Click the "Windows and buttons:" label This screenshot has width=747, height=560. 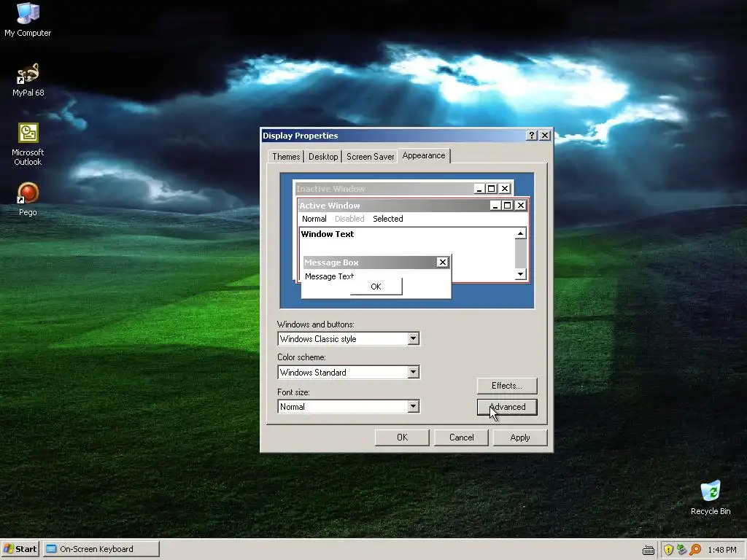315,324
